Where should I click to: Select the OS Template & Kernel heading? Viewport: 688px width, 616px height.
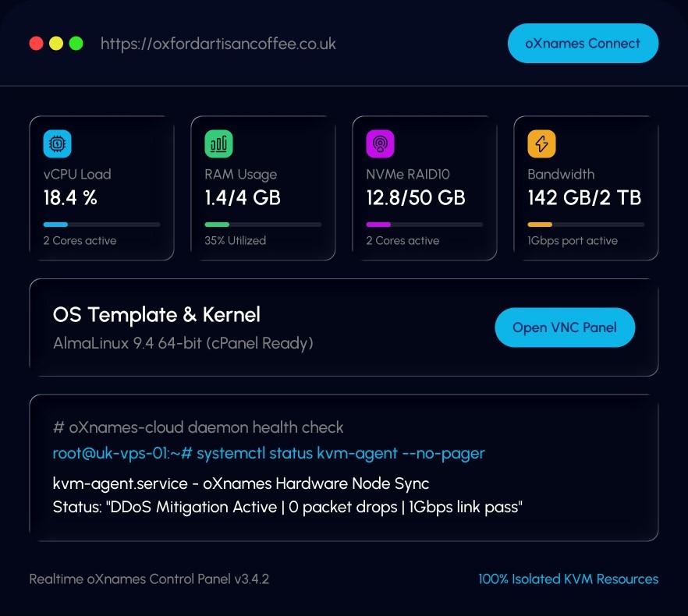157,314
